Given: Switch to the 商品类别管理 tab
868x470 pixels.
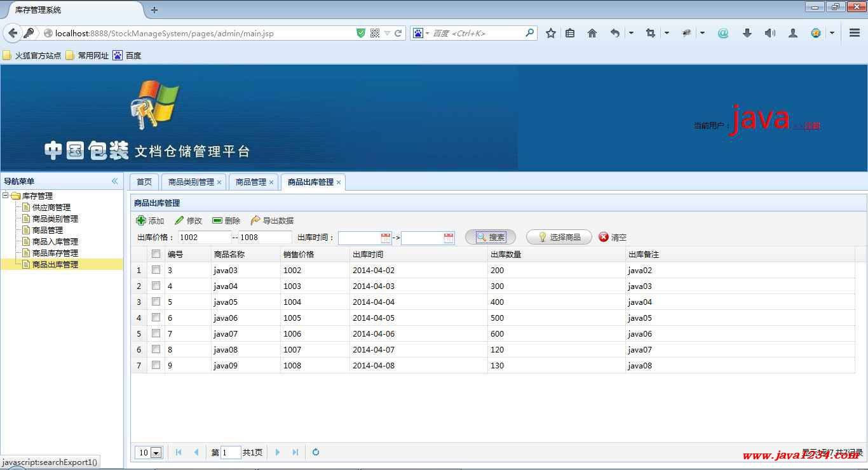Looking at the screenshot, I should click(x=191, y=182).
